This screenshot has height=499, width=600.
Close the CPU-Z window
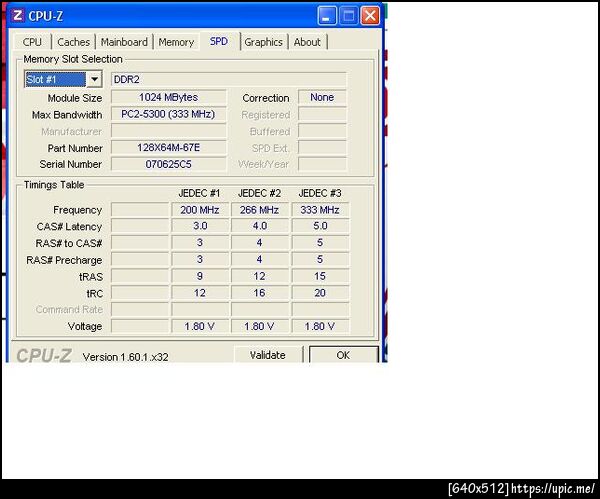tap(370, 16)
